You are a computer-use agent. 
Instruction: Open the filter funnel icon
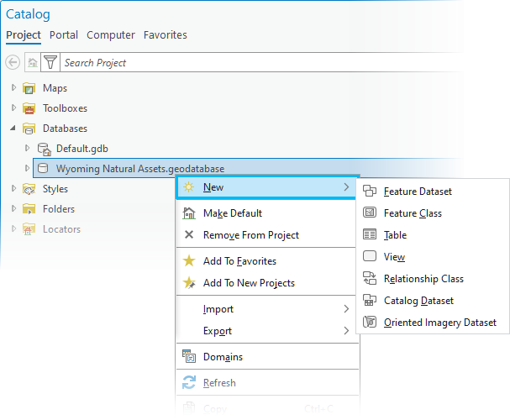(50, 62)
